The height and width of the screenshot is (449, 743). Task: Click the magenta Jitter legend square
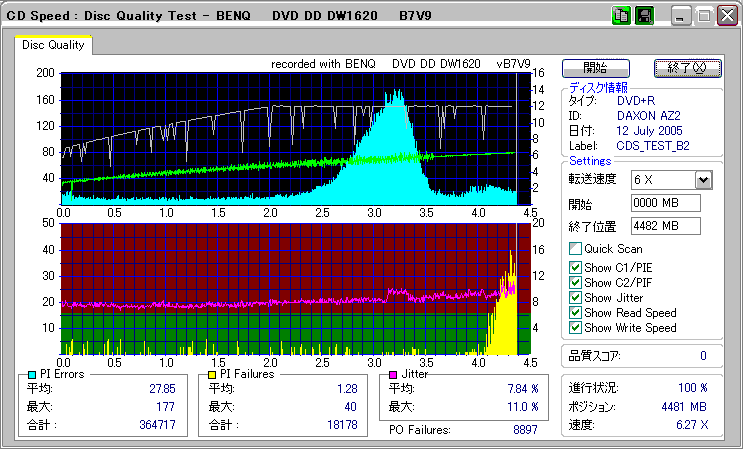tap(393, 374)
